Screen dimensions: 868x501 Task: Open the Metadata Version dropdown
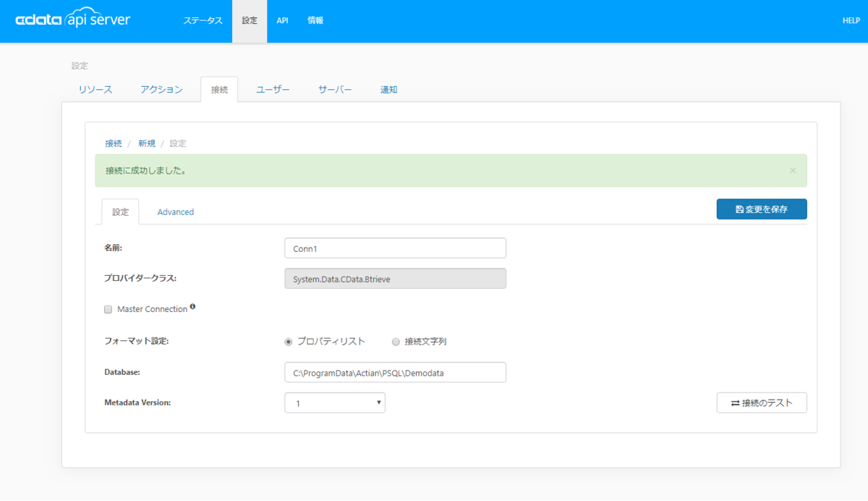[x=335, y=403]
